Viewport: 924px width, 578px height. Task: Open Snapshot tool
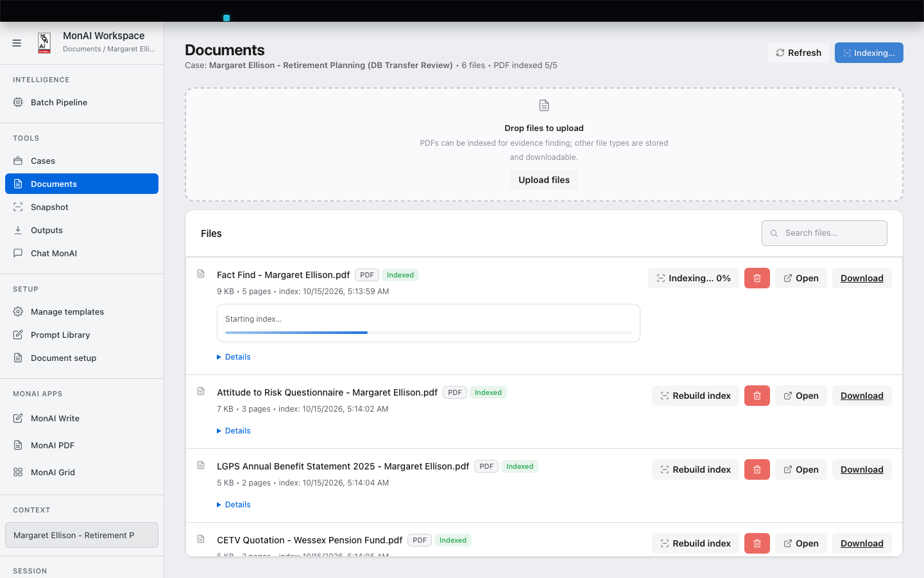pyautogui.click(x=81, y=207)
